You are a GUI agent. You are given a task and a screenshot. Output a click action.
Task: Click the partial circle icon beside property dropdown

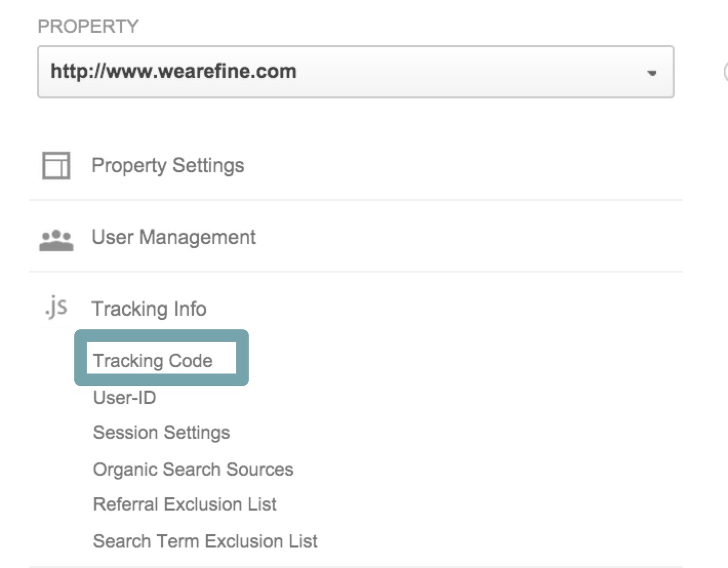pyautogui.click(x=725, y=72)
